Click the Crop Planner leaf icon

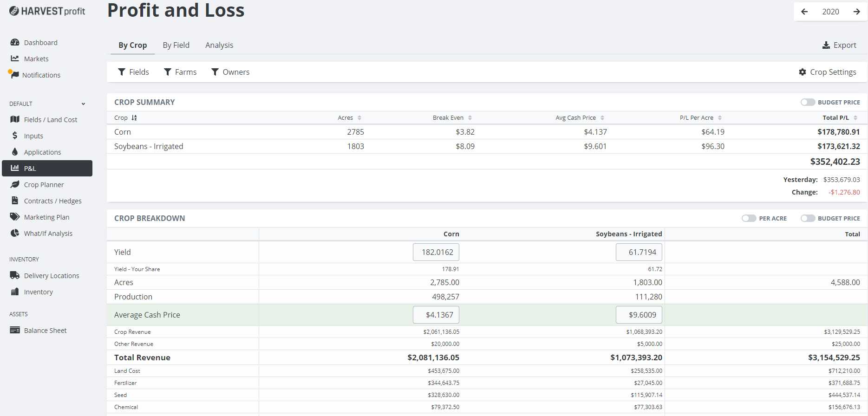click(15, 184)
